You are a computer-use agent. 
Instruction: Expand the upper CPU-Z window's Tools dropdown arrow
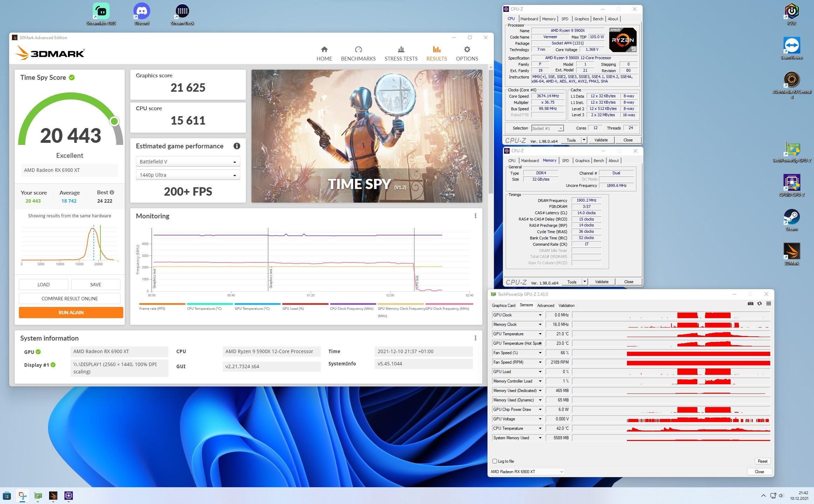584,140
